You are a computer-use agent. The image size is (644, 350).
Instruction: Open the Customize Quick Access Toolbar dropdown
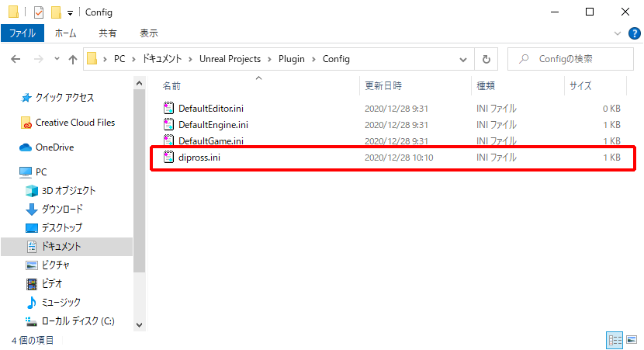71,13
